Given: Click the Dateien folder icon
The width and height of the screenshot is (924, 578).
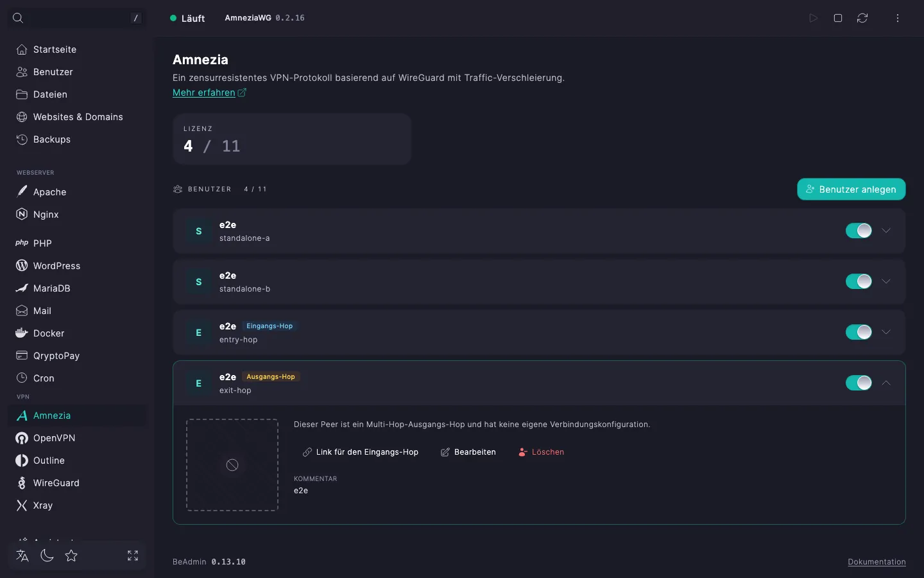Looking at the screenshot, I should [22, 94].
